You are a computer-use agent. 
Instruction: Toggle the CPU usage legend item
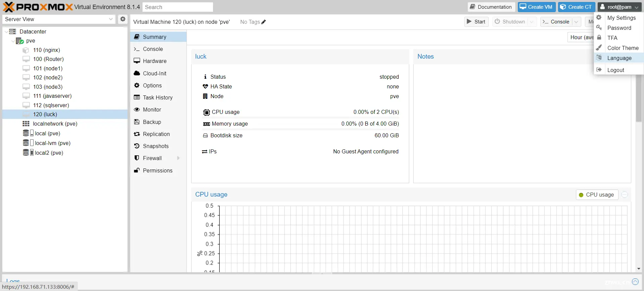[597, 195]
